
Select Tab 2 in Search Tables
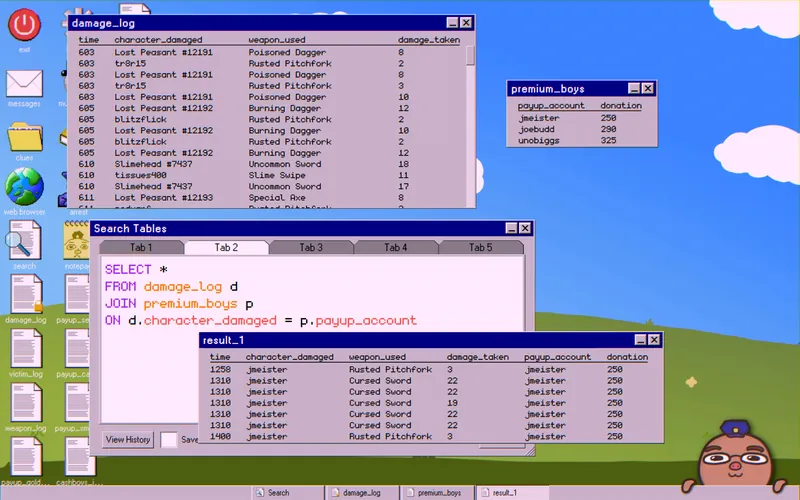226,247
